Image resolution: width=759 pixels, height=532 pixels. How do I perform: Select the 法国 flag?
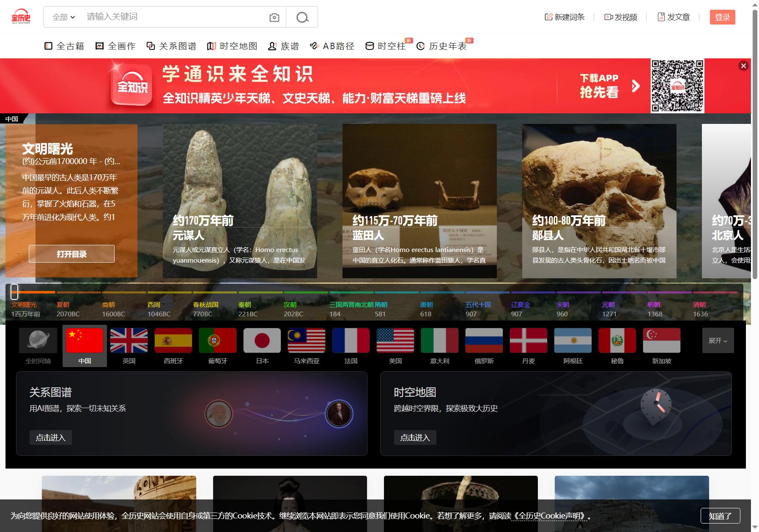click(x=351, y=340)
